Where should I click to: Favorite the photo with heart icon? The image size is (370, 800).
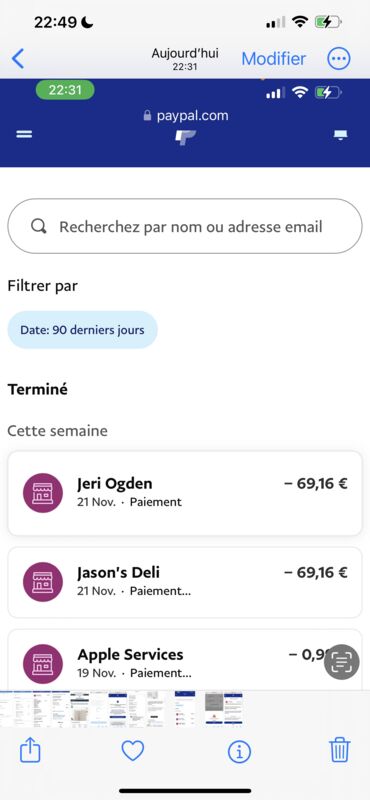point(133,751)
